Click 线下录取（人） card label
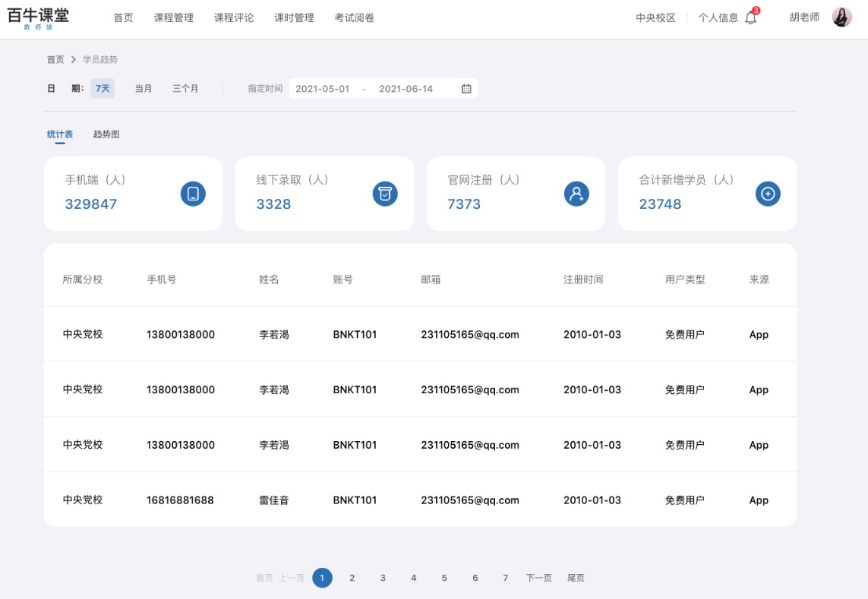Image resolution: width=868 pixels, height=599 pixels. point(292,180)
